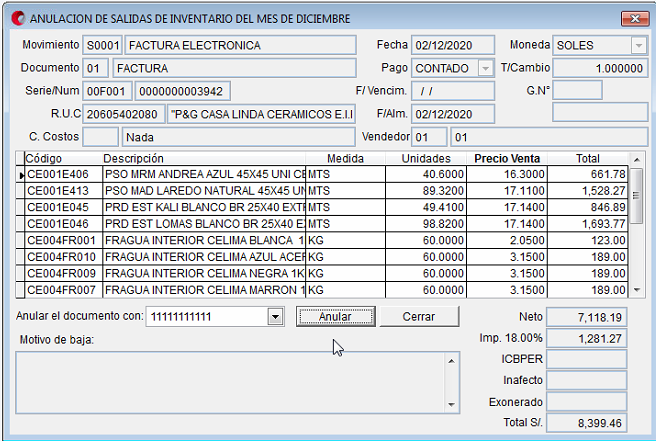Open the Moneda SOLES dropdown
Image resolution: width=656 pixels, height=441 pixels.
tap(637, 46)
